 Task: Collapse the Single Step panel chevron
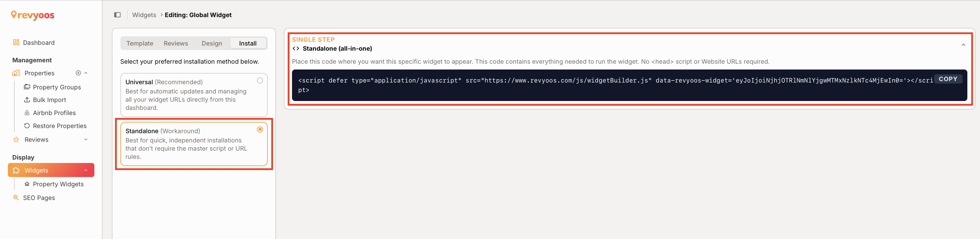click(963, 45)
